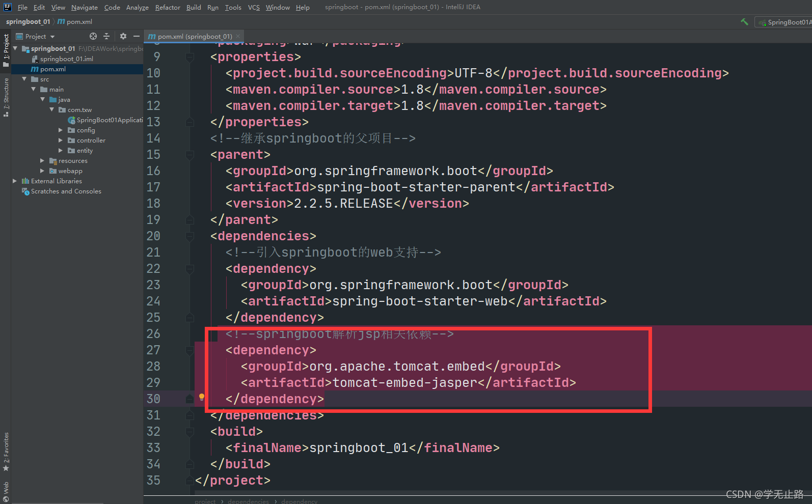
Task: Expand the webapp folder
Action: pyautogui.click(x=43, y=171)
